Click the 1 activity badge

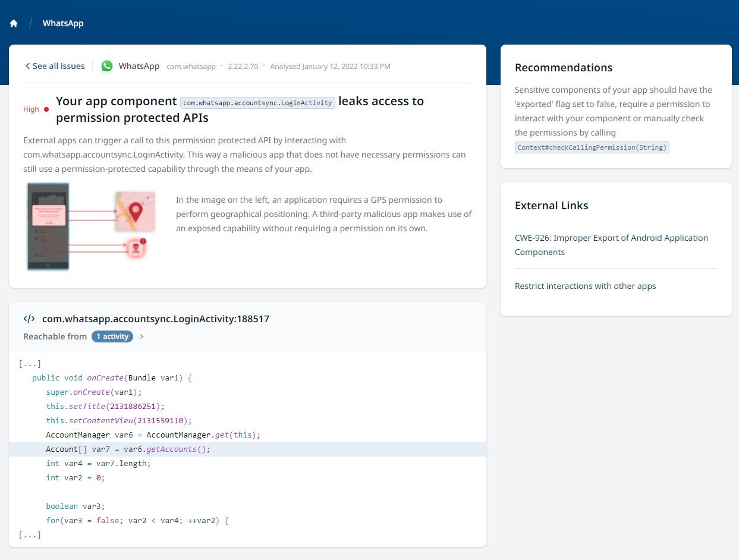[x=112, y=336]
